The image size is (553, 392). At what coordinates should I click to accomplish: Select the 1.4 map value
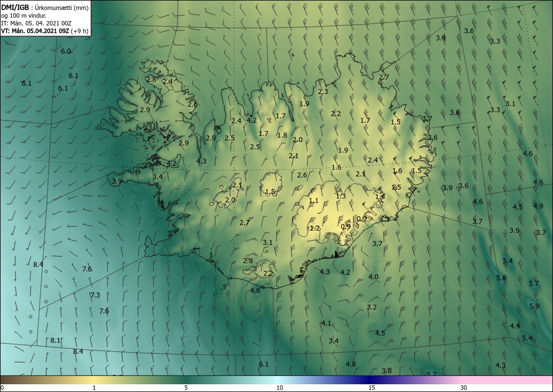tap(380, 197)
